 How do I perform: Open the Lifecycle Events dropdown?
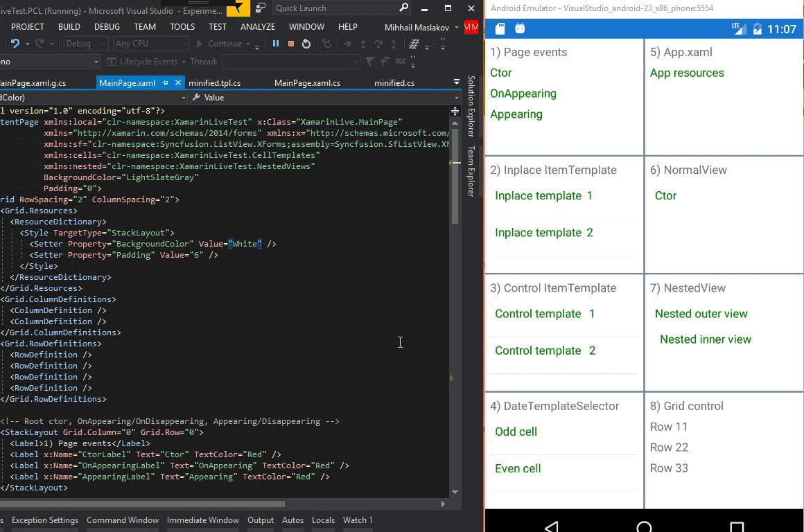pyautogui.click(x=146, y=62)
